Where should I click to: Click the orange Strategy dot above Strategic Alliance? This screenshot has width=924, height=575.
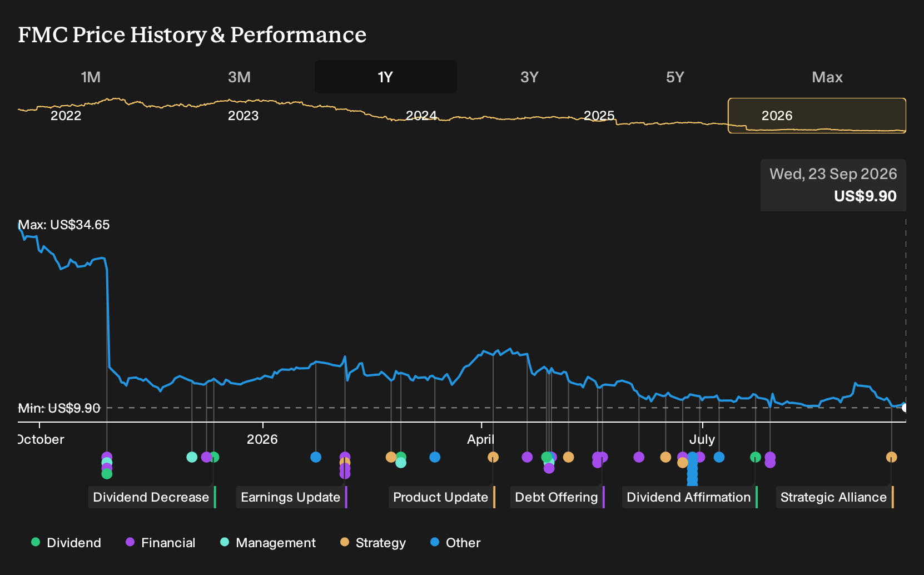[891, 457]
